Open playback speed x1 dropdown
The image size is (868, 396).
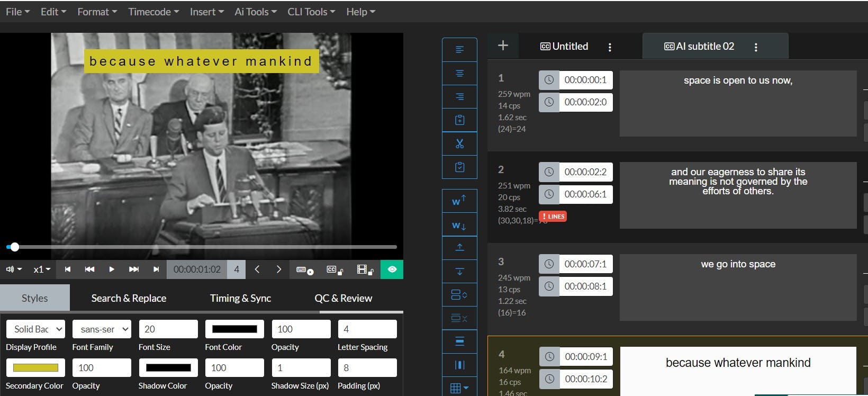pos(42,269)
